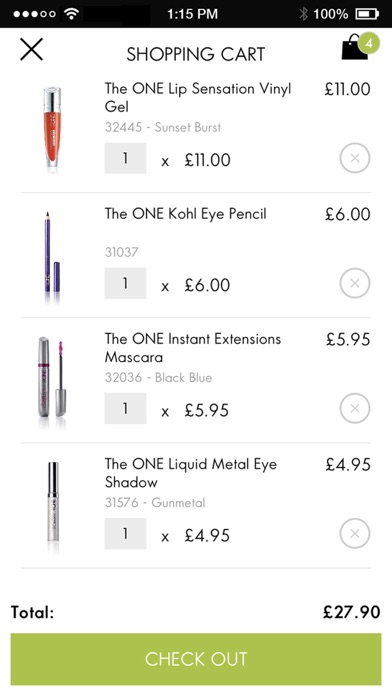Remove Instant Extensions Mascara from cart

pyautogui.click(x=355, y=408)
